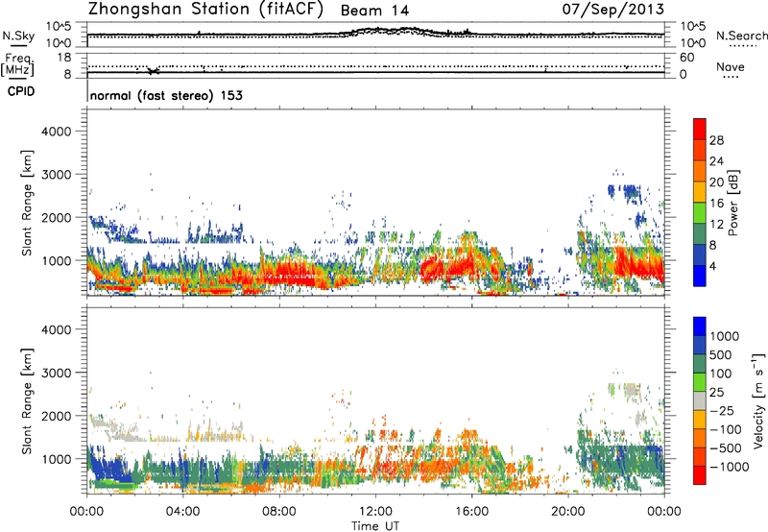Click the 'Beam 14' label

(x=374, y=11)
